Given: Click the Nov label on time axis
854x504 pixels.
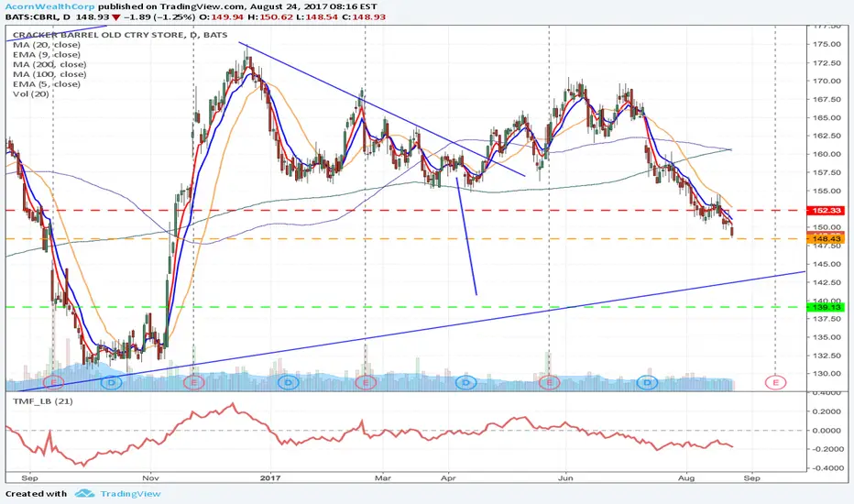Looking at the screenshot, I should point(150,477).
